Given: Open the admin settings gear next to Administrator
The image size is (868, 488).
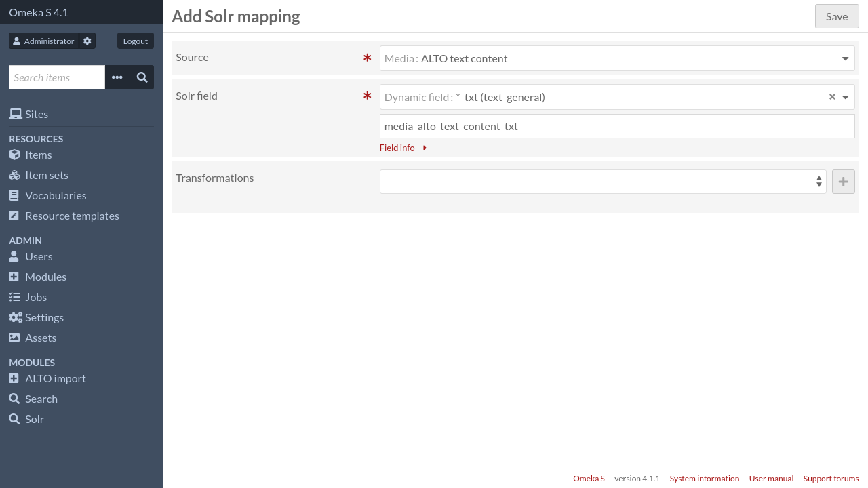Looking at the screenshot, I should [87, 41].
